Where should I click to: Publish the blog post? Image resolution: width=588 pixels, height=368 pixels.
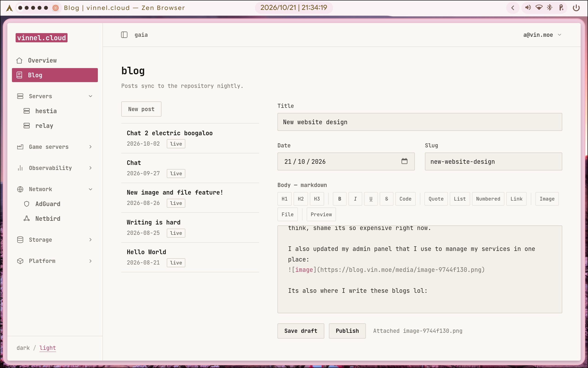tap(347, 331)
